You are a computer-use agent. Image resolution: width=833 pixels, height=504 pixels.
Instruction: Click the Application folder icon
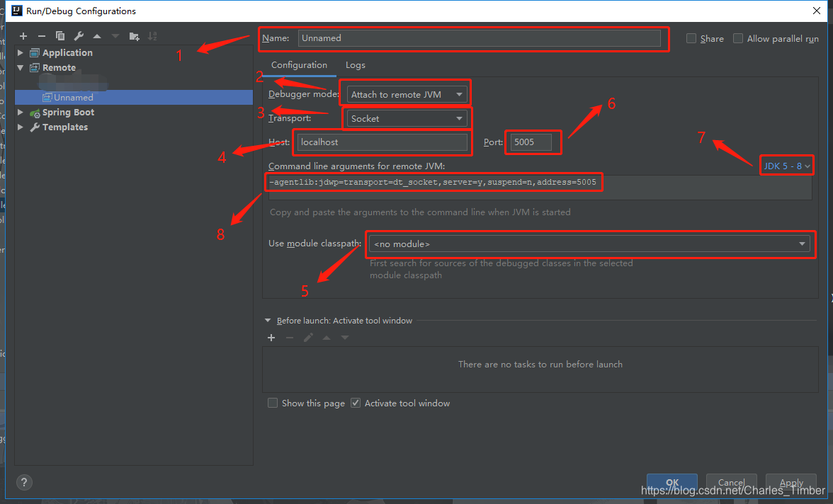(x=35, y=52)
